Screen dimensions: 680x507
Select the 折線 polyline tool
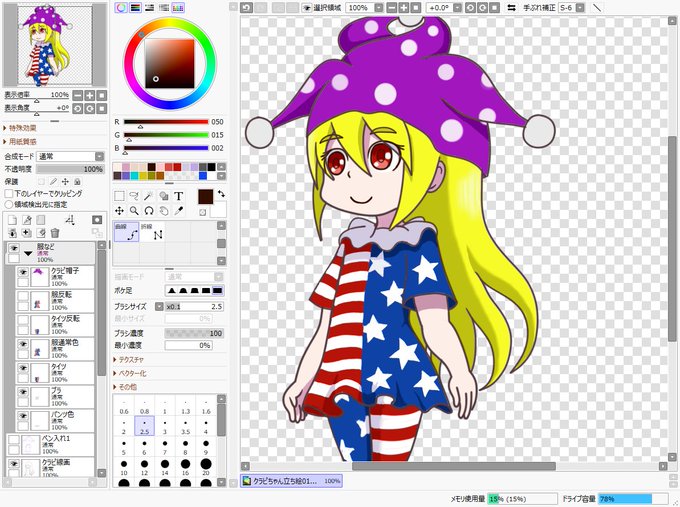click(152, 232)
